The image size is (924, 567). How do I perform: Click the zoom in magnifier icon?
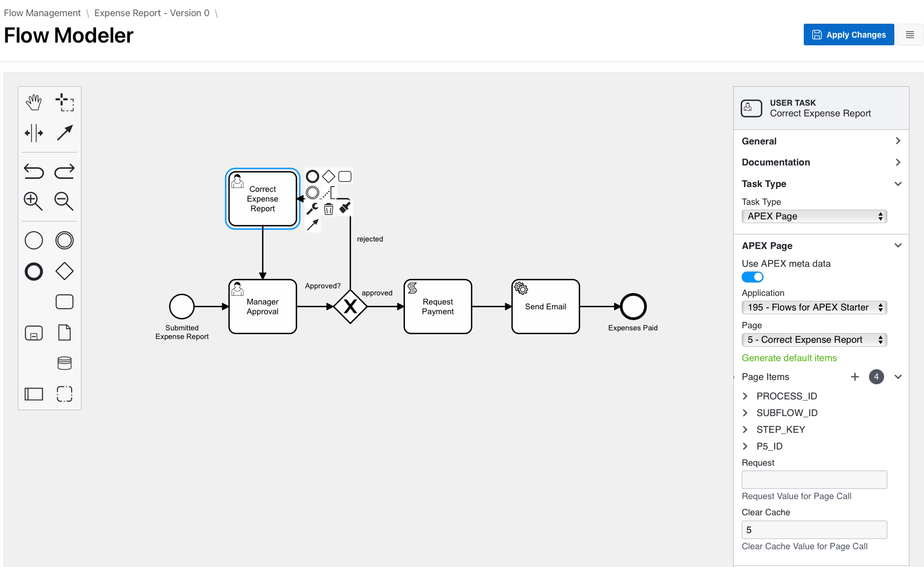pyautogui.click(x=33, y=202)
